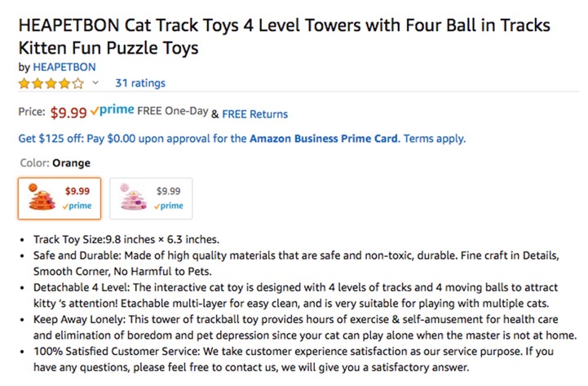Click the orange cat tower thumbnail image
Image resolution: width=588 pixels, height=386 pixels.
coord(42,197)
